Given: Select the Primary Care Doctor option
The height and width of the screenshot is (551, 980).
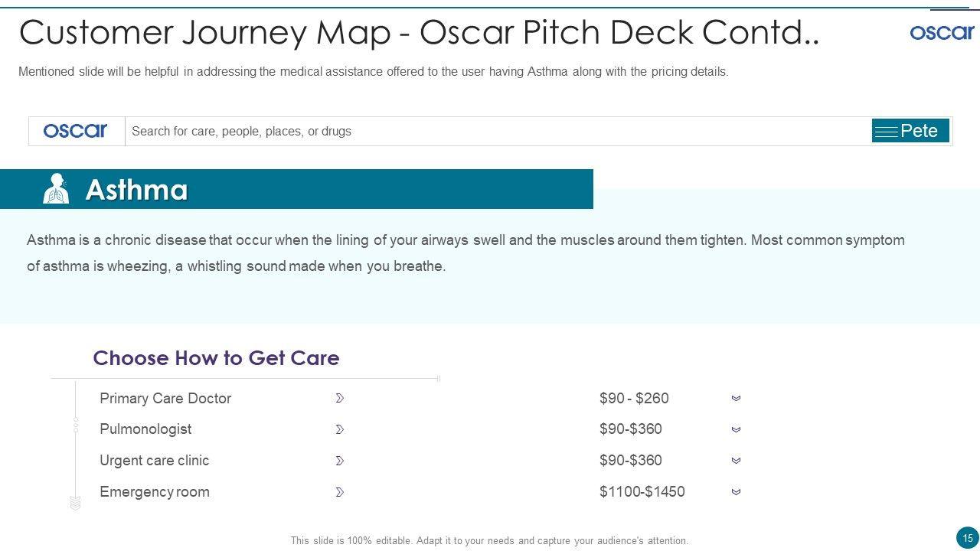Looking at the screenshot, I should [x=165, y=399].
